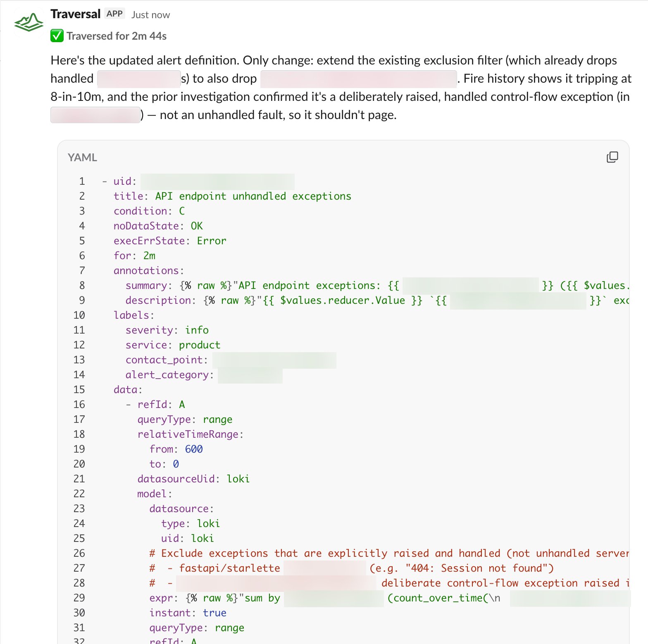Click the 'to: 0' value line
The width and height of the screenshot is (648, 644).
[164, 464]
